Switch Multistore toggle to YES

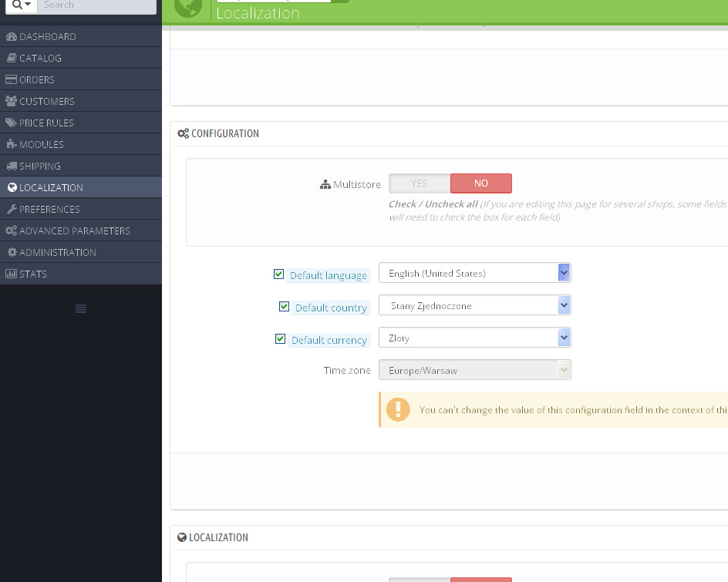coord(420,183)
